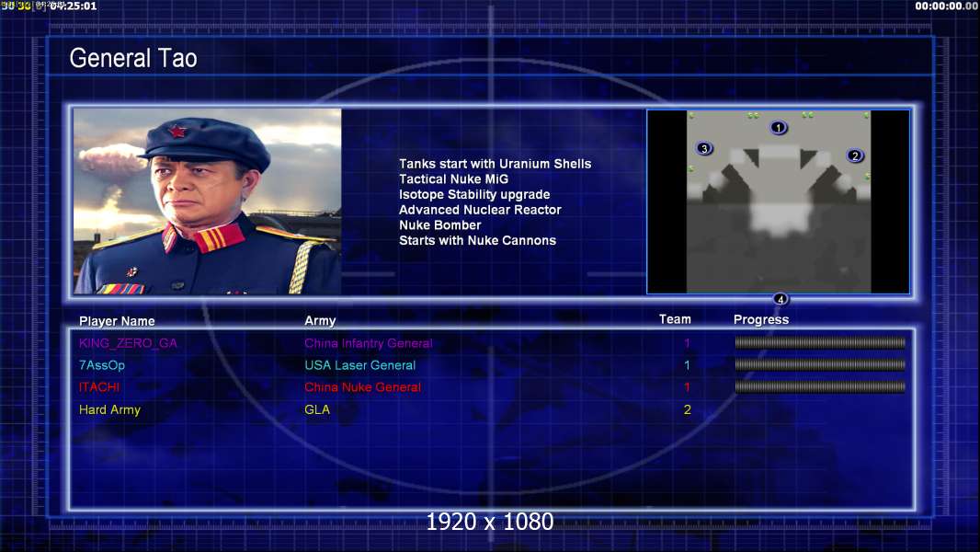Click start position marker 2 on minimap

pyautogui.click(x=855, y=155)
